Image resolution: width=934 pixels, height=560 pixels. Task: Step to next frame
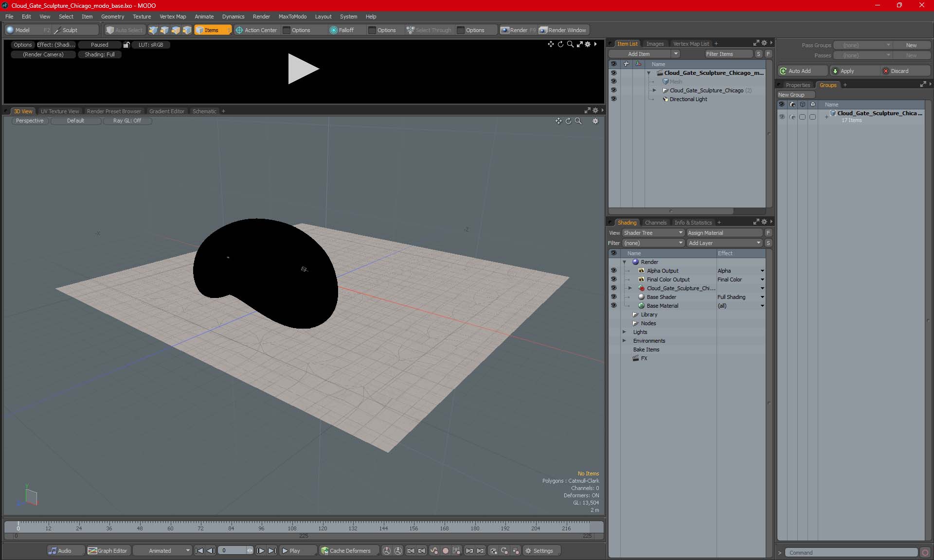pos(261,551)
